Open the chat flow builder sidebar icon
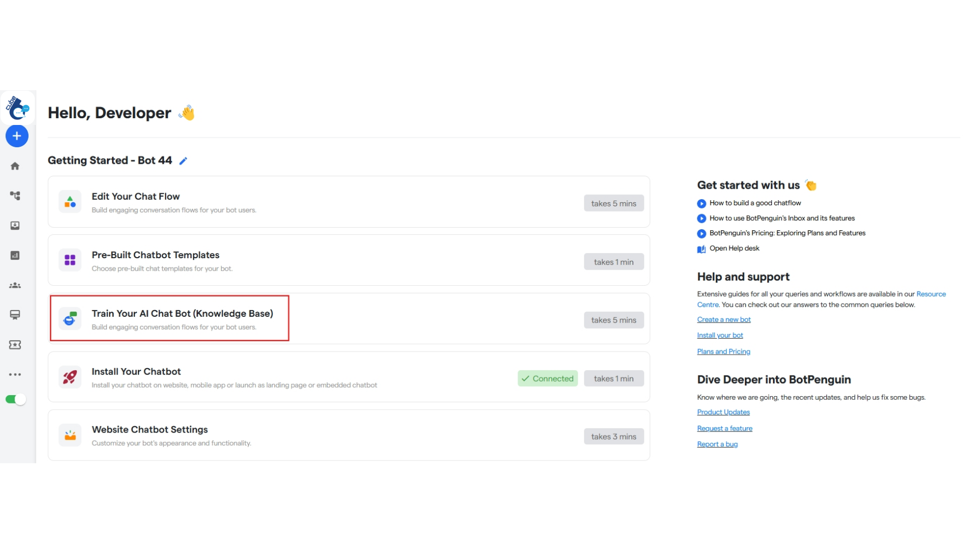968x560 pixels. (15, 195)
